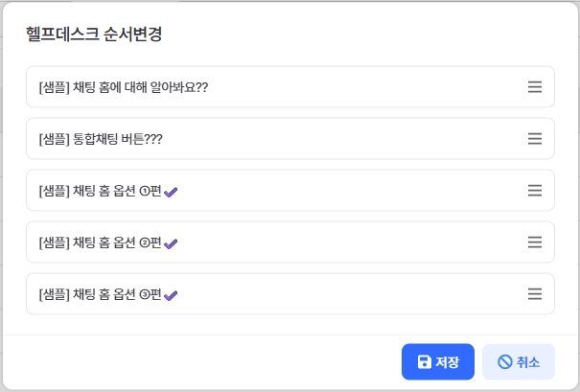The width and height of the screenshot is (580, 392).
Task: Click drag handle on 채팅 홈에 대해 알아봐요 row
Action: 535,87
